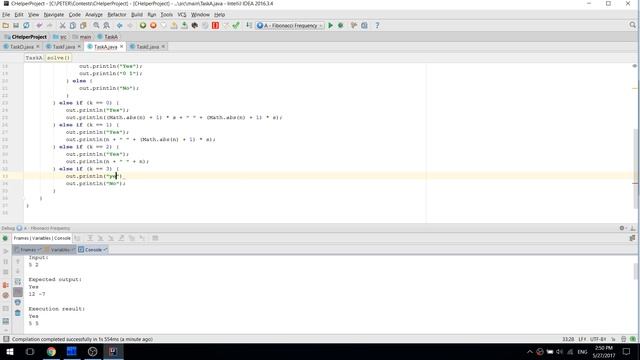Click the console vertical scrollbar
Image resolution: width=640 pixels, height=360 pixels.
click(x=636, y=271)
